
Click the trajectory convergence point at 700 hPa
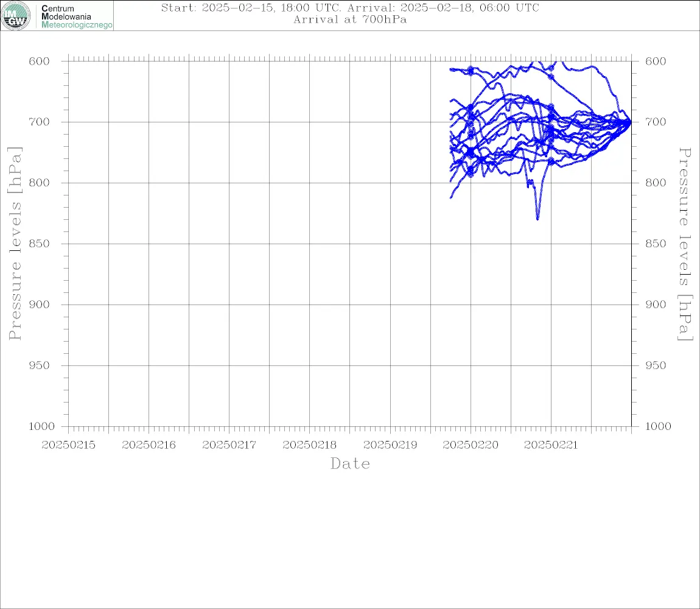click(630, 122)
